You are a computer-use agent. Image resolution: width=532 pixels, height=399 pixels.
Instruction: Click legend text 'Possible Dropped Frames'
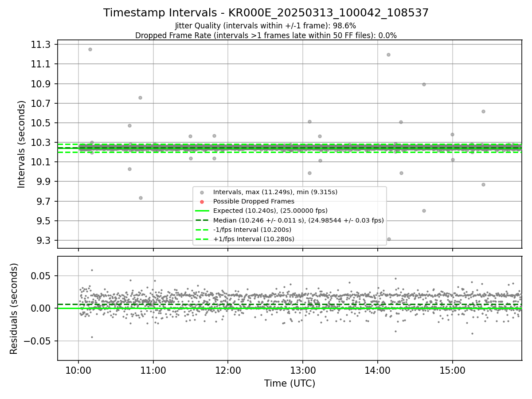254,201
